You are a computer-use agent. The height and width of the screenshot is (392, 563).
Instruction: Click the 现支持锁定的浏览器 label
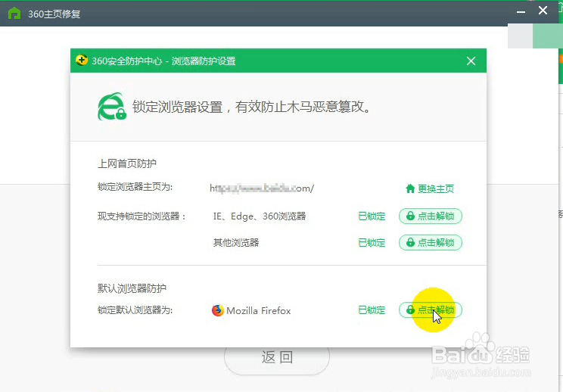coord(142,216)
